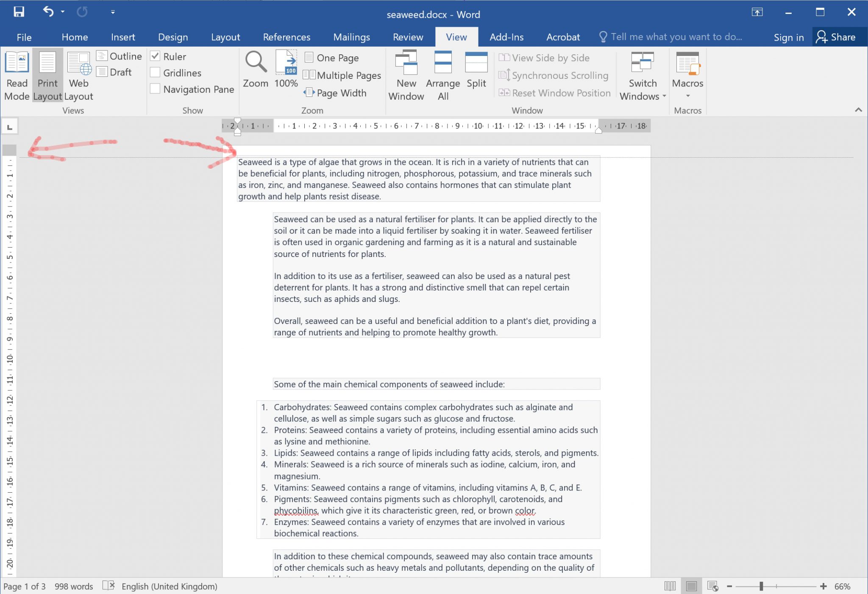The width and height of the screenshot is (868, 594).
Task: Uncheck the Ruler option
Action: pyautogui.click(x=155, y=56)
